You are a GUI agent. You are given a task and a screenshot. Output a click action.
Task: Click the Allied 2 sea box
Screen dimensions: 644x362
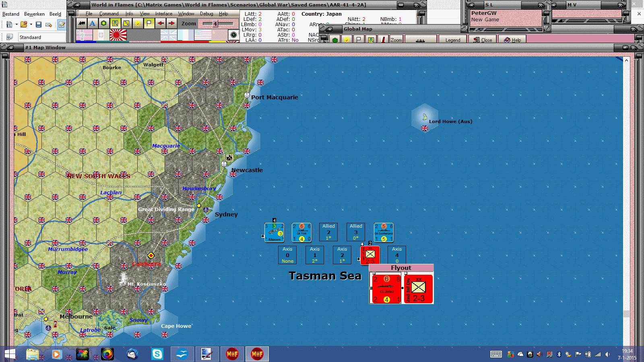[328, 232]
